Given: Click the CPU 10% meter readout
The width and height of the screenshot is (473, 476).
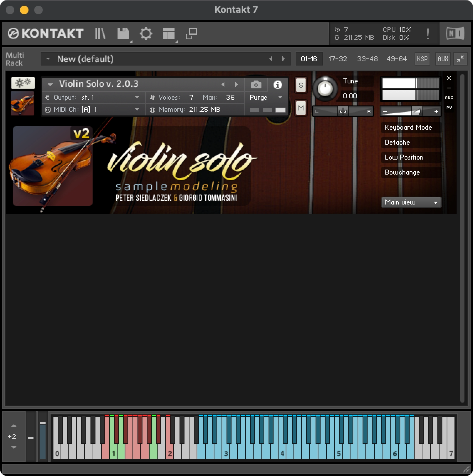Looking at the screenshot, I should coord(397,30).
